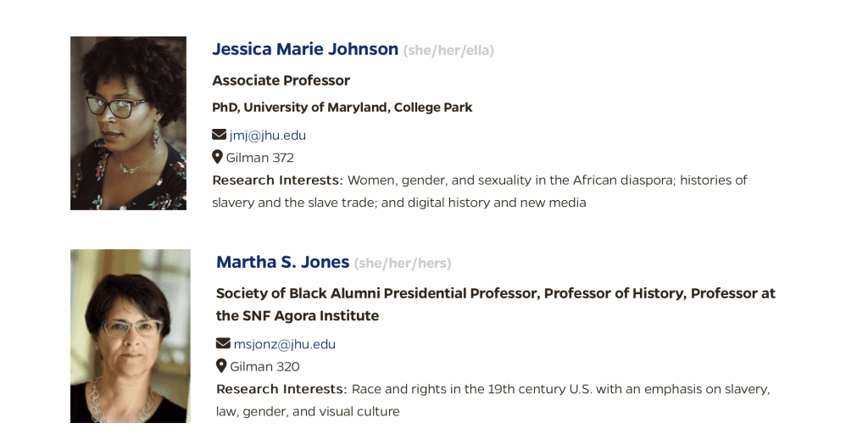Open Jessica Marie Johnson's profile link
Image resolution: width=868 pixels, height=445 pixels.
tap(305, 49)
